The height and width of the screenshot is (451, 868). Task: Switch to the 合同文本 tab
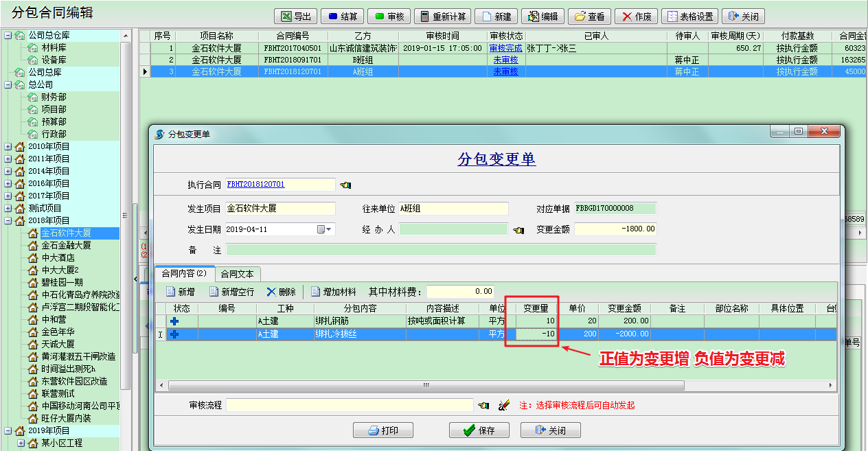(x=237, y=274)
